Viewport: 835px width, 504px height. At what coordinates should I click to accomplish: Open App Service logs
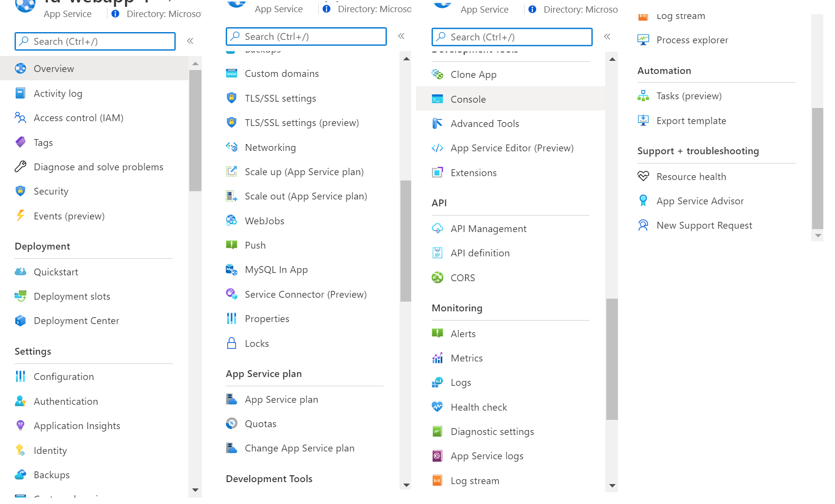[487, 456]
